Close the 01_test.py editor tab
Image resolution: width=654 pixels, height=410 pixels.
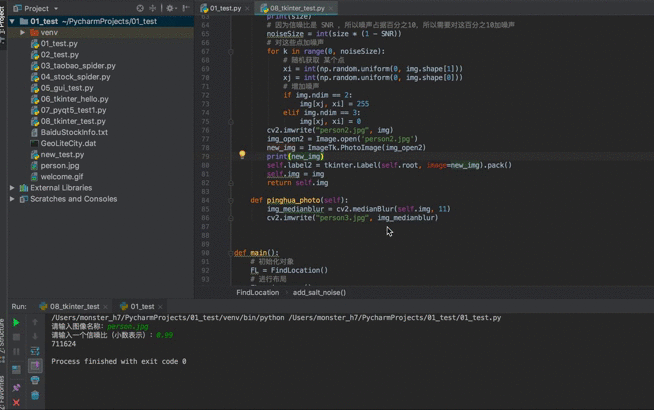[247, 8]
